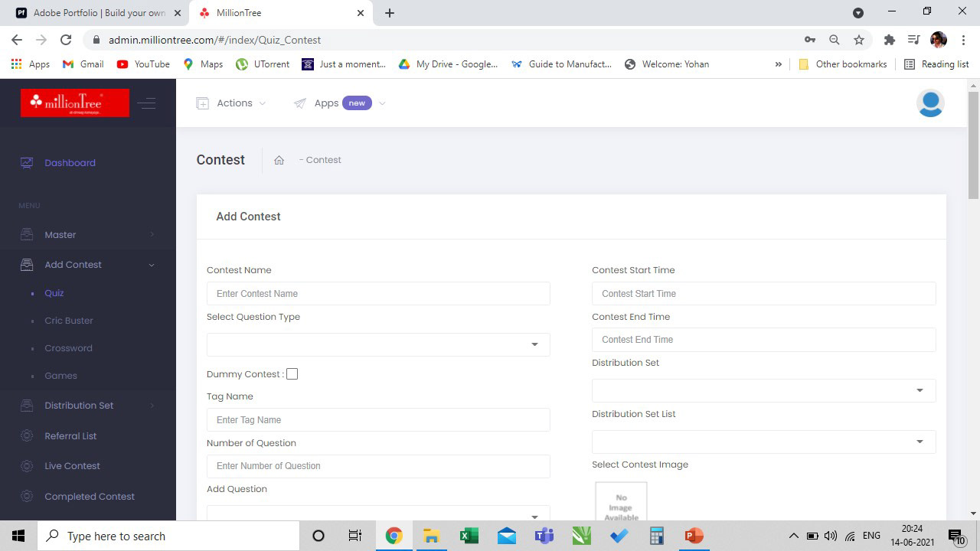Click the Apps paper plane icon
This screenshot has height=551, width=980.
pyautogui.click(x=300, y=103)
